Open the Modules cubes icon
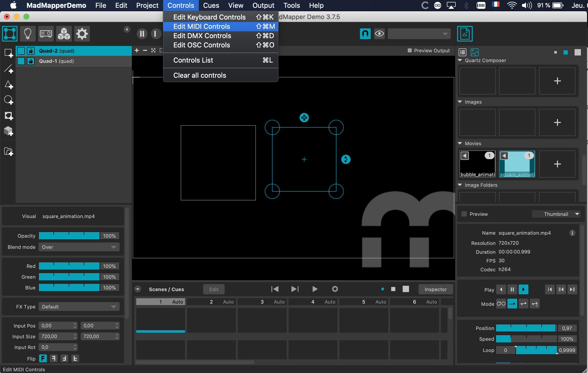 click(x=64, y=34)
